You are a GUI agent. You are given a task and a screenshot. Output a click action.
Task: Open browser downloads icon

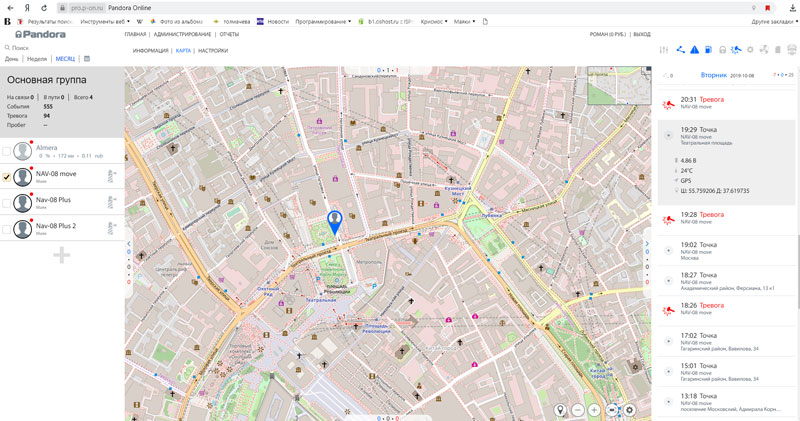point(792,8)
